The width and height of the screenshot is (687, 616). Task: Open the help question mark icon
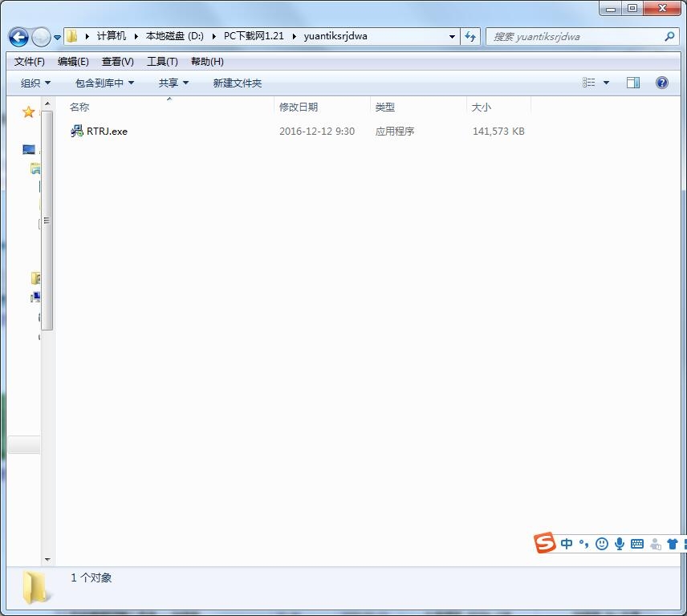tap(662, 83)
